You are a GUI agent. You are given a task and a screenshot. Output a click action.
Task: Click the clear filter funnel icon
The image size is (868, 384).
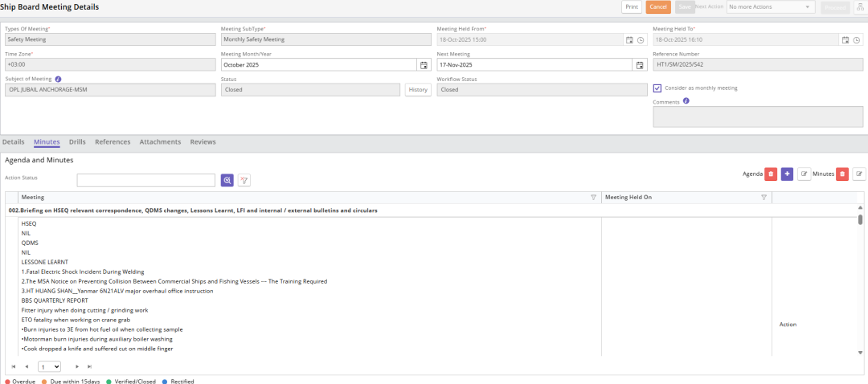coord(244,181)
